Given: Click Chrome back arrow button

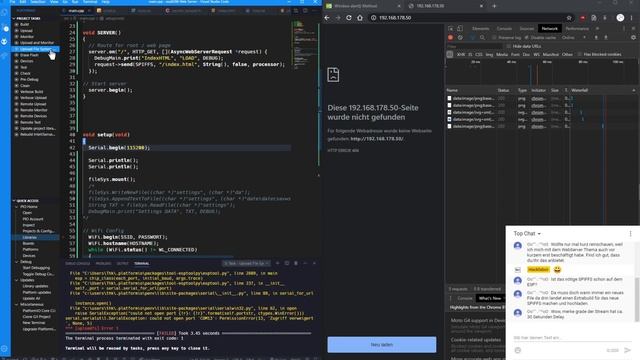Looking at the screenshot, I should pyautogui.click(x=327, y=18).
